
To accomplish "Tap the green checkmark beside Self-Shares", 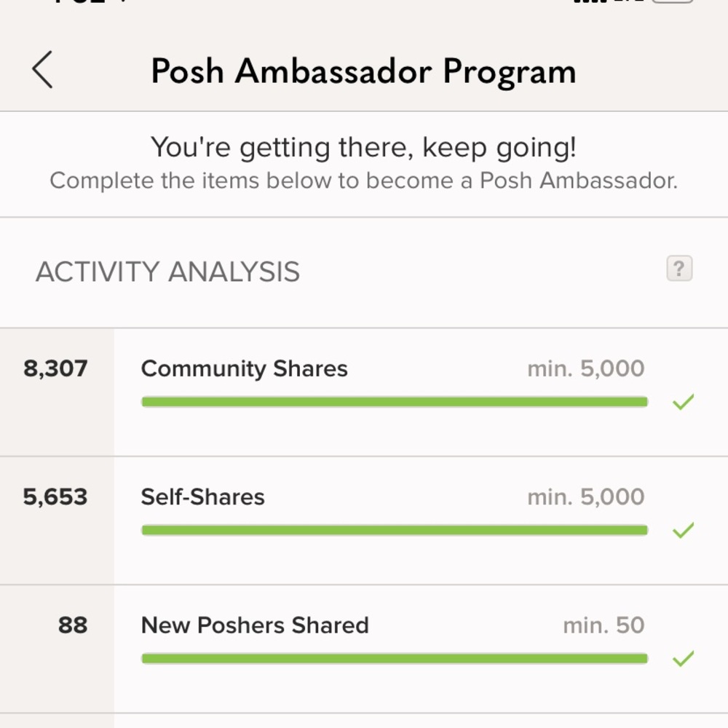I will [681, 528].
